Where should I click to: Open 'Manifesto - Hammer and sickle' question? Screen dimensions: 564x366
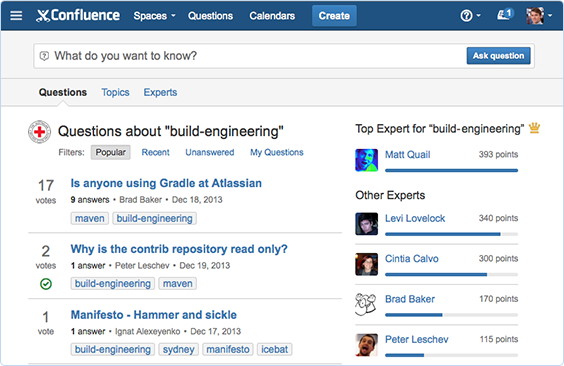tap(154, 315)
